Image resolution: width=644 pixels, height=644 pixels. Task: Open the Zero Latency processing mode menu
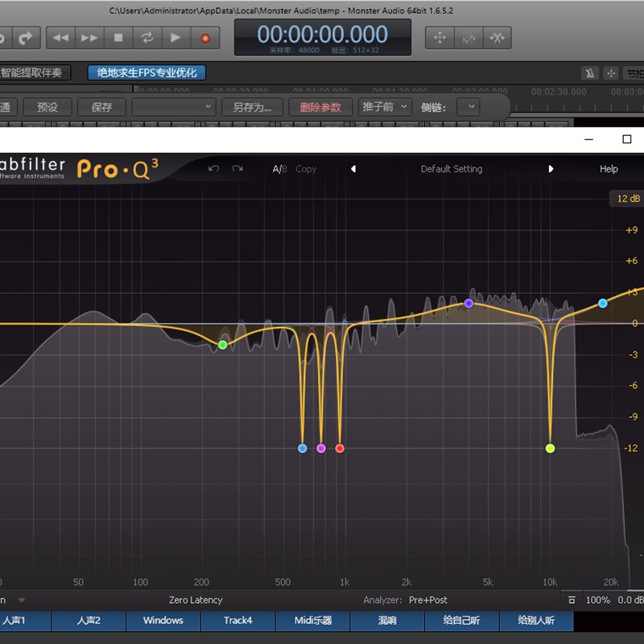point(196,600)
